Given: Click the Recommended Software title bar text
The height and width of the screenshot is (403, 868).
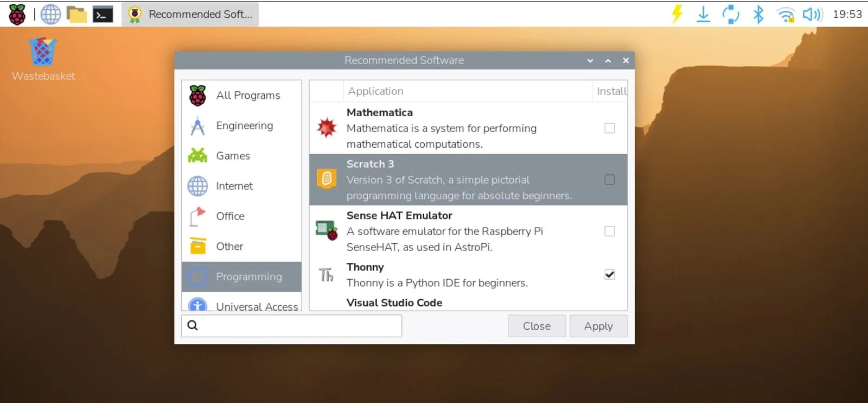Looking at the screenshot, I should coord(404,60).
